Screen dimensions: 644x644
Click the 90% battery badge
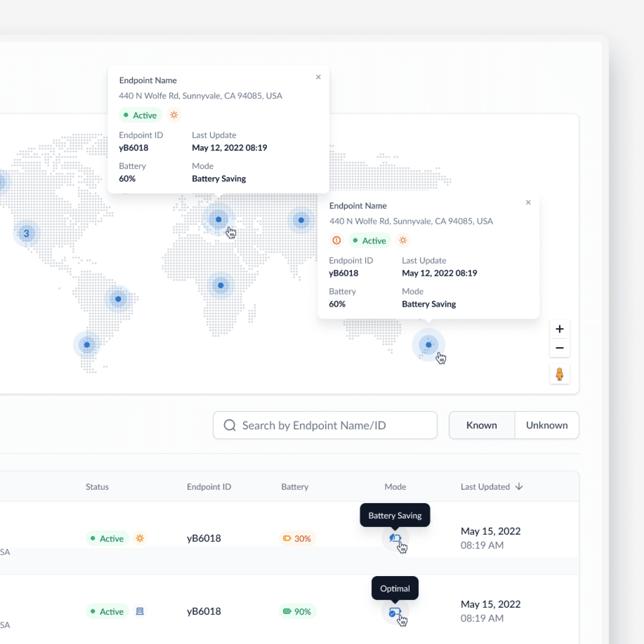[297, 611]
